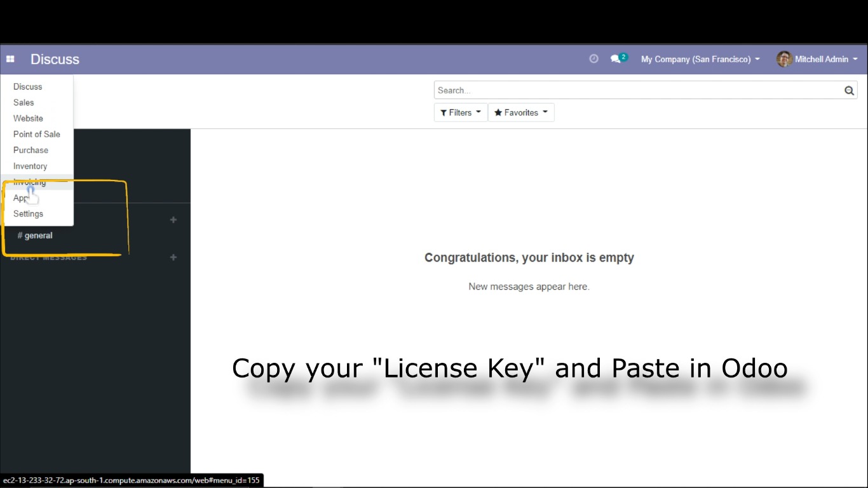Add a direct message with plus icon

tap(173, 257)
